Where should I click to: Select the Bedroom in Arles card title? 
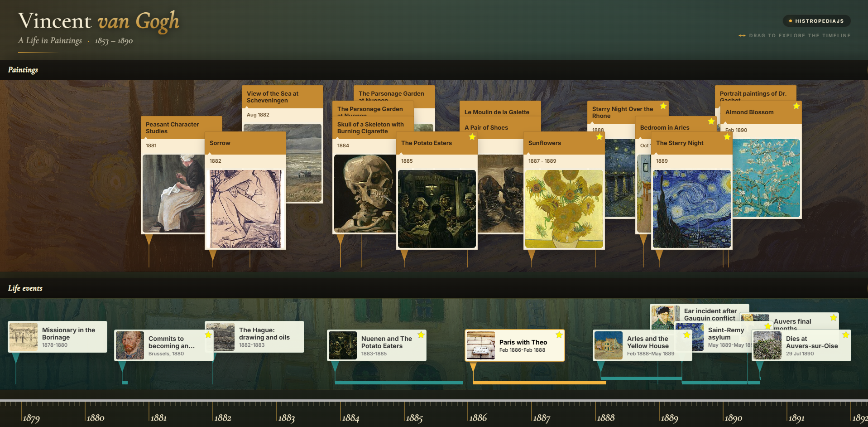665,127
